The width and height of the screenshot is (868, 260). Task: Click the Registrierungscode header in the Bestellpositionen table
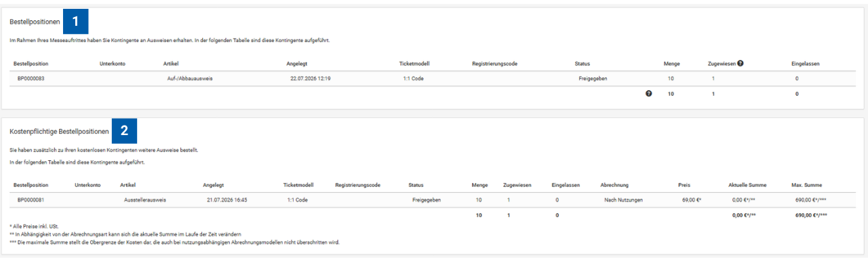[x=495, y=63]
